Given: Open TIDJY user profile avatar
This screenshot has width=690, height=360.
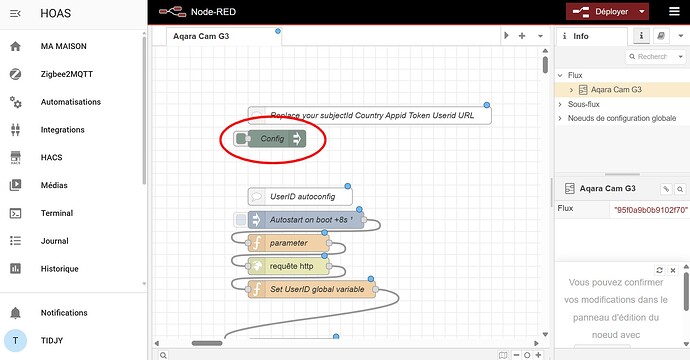Looking at the screenshot, I should pos(15,341).
